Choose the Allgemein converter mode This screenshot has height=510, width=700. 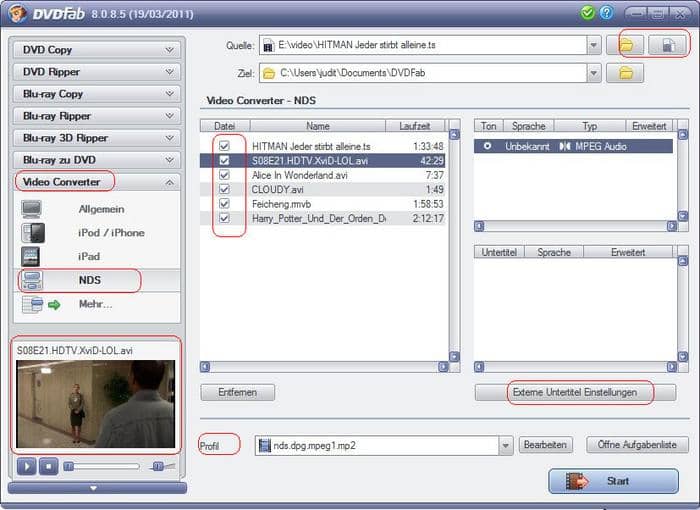point(101,209)
